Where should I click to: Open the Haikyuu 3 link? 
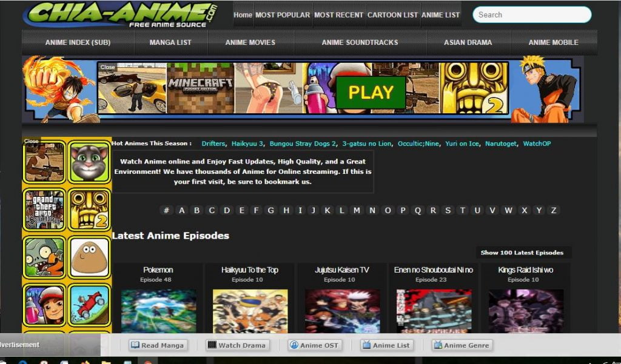coord(247,144)
